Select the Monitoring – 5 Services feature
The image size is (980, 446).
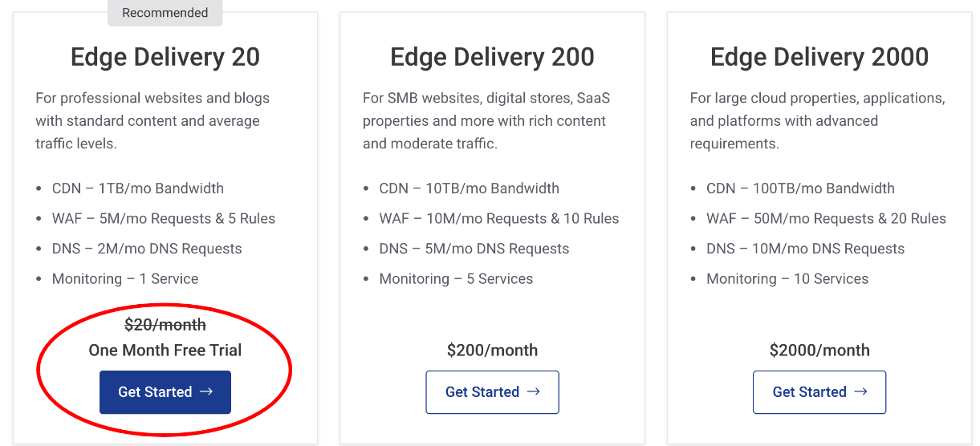(456, 279)
